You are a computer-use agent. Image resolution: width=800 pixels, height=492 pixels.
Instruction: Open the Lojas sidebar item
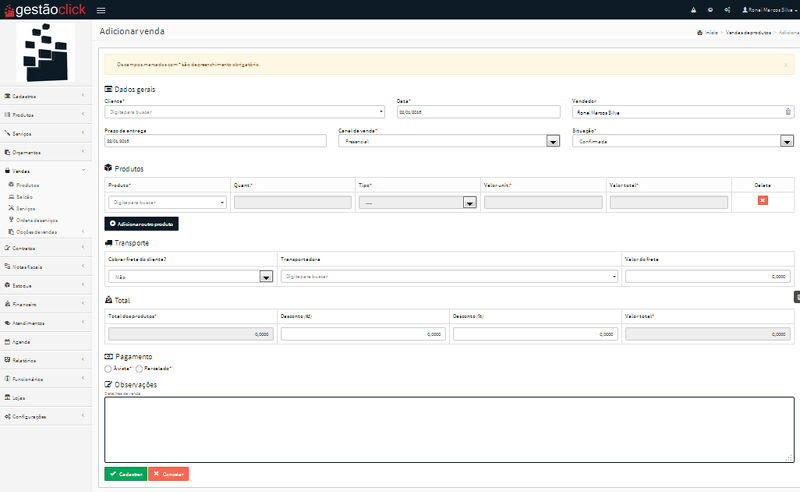pyautogui.click(x=45, y=398)
